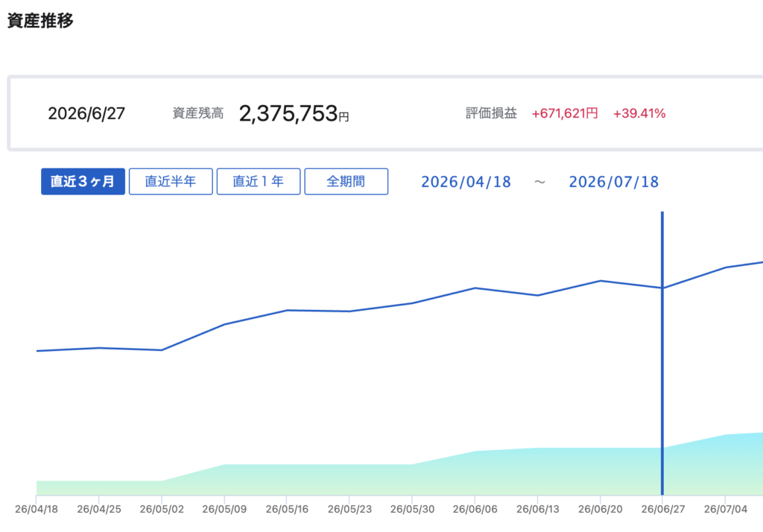
Task: Click the 26/05/23 axis date label
Action: (x=349, y=509)
